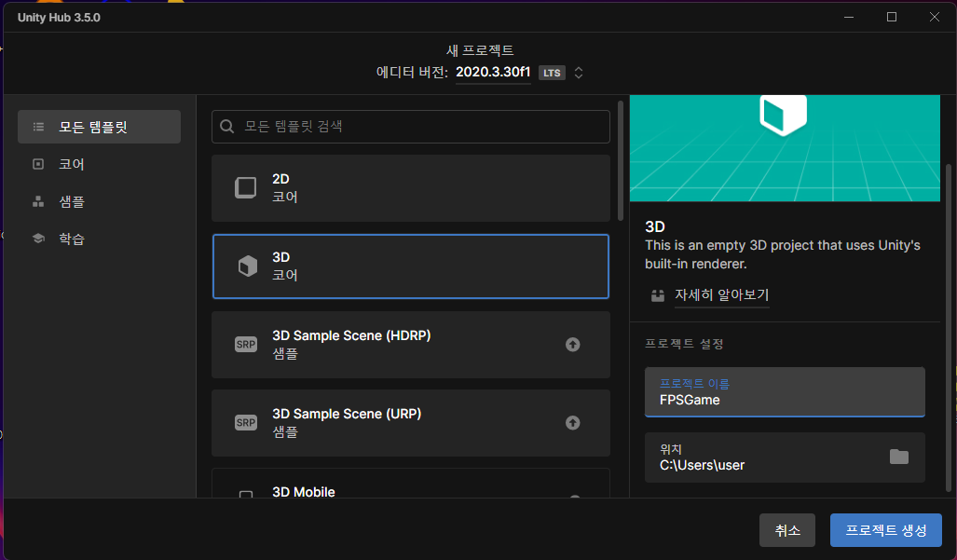Viewport: 957px width, 560px height.
Task: Choose the 3D Sample Scene (HDRP) template
Action: coord(411,345)
